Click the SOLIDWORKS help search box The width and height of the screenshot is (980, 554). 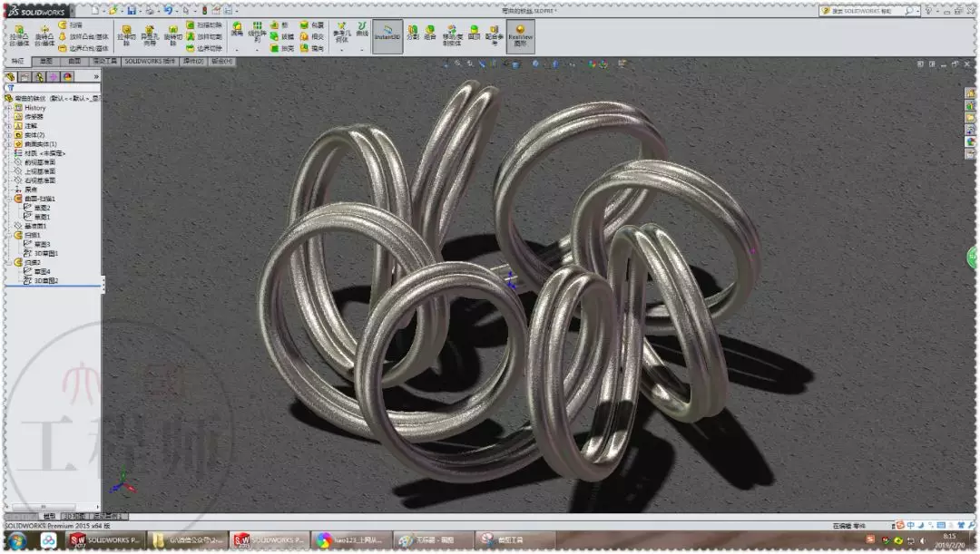click(867, 11)
